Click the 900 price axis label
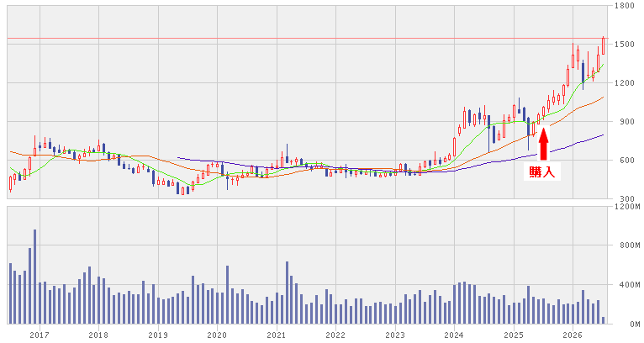The height and width of the screenshot is (343, 644). [x=622, y=122]
